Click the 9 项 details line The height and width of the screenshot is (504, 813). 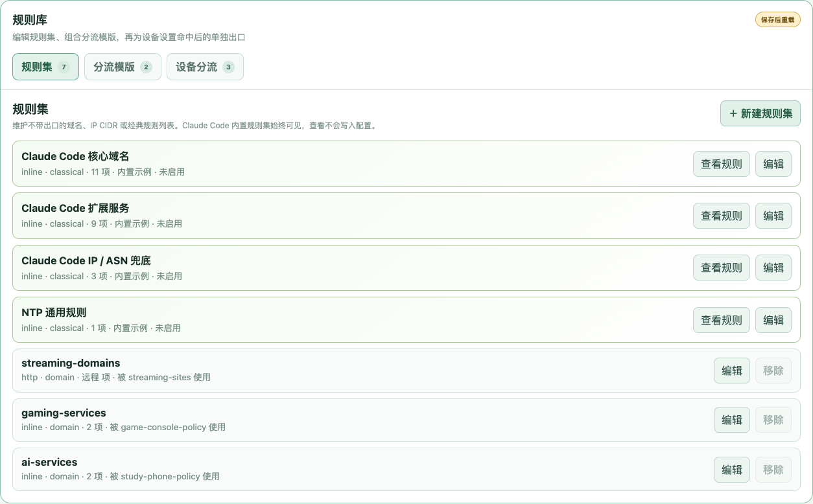[x=102, y=224]
